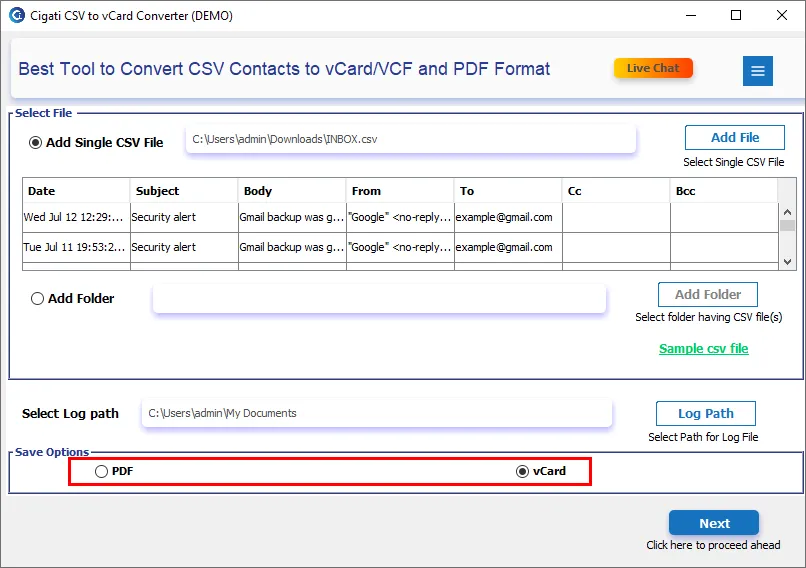Click the log path input field

(377, 413)
